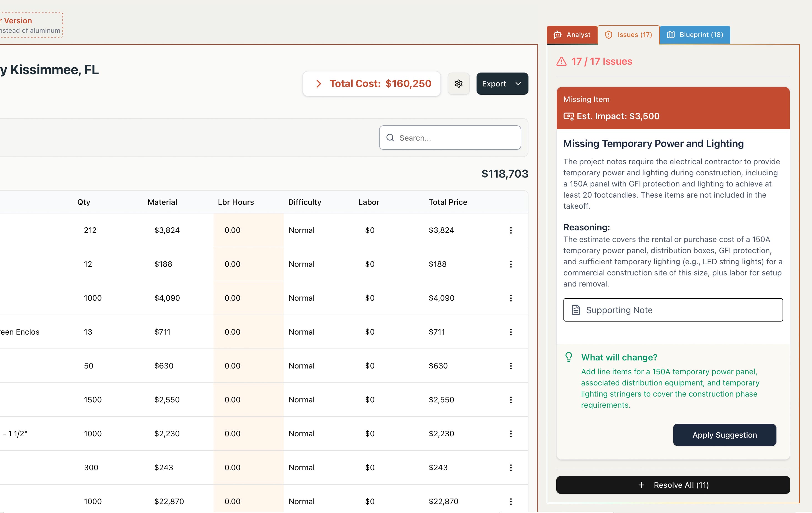Viewport: 812px width, 513px height.
Task: Click the arrow icon inside Total Cost button
Action: tap(319, 83)
